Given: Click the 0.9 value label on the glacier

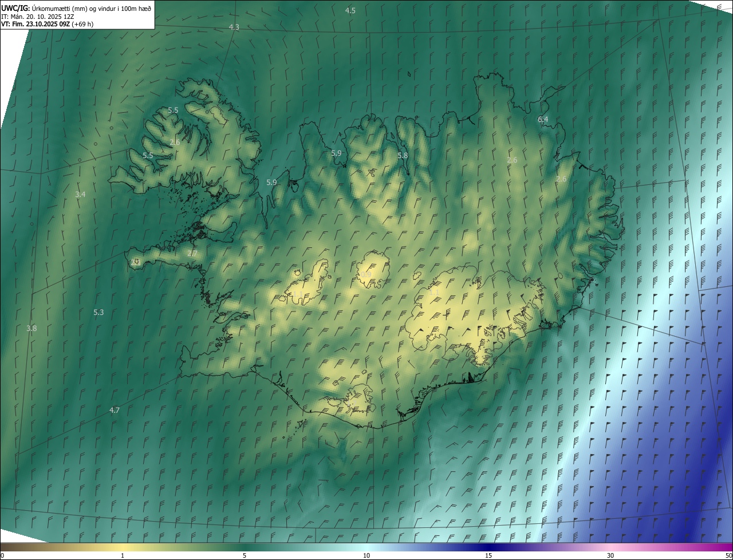Looking at the screenshot, I should point(365,275).
